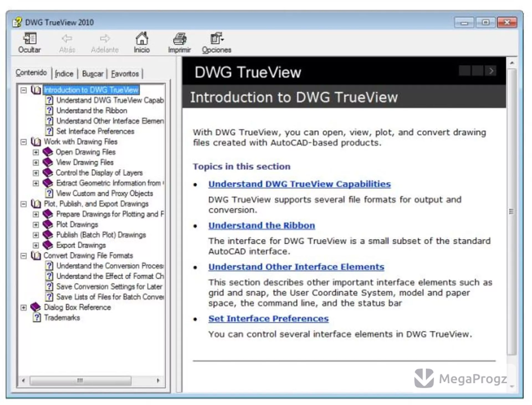The image size is (532, 405).
Task: Collapse the Introduction to DWG TrueView node
Action: tap(24, 90)
